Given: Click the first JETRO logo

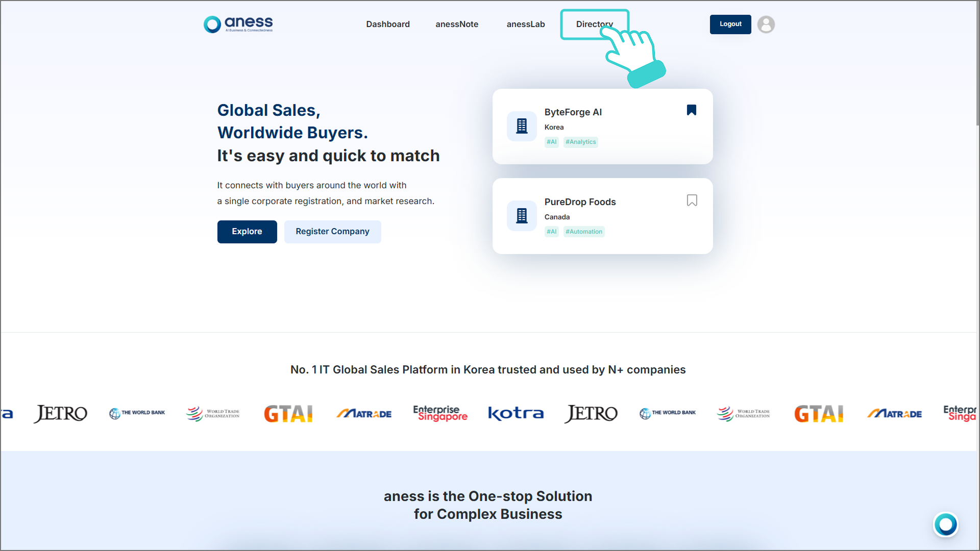Looking at the screenshot, I should click(61, 413).
